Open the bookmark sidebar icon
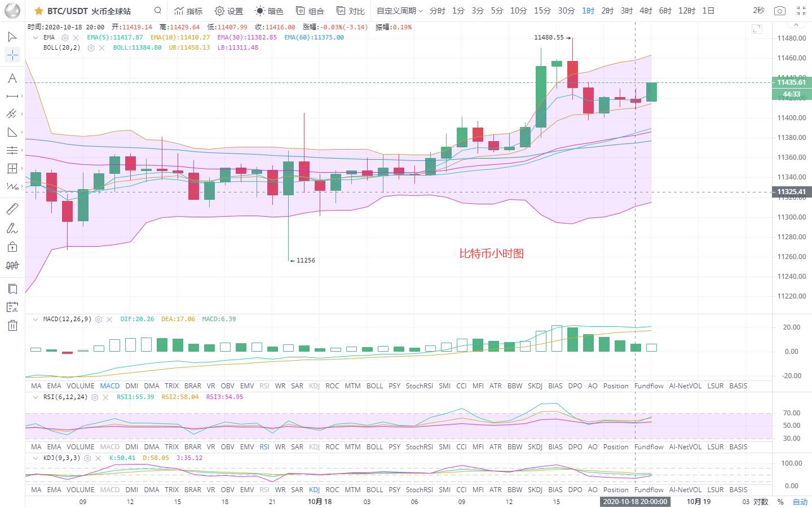Screen dimensions: 812x508 [12, 289]
